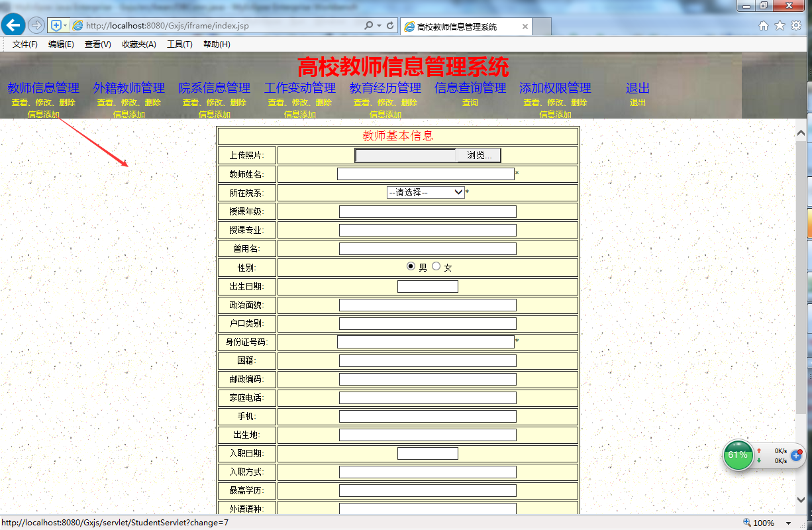Open the Favorites star icon
Image resolution: width=812 pixels, height=530 pixels.
click(780, 25)
